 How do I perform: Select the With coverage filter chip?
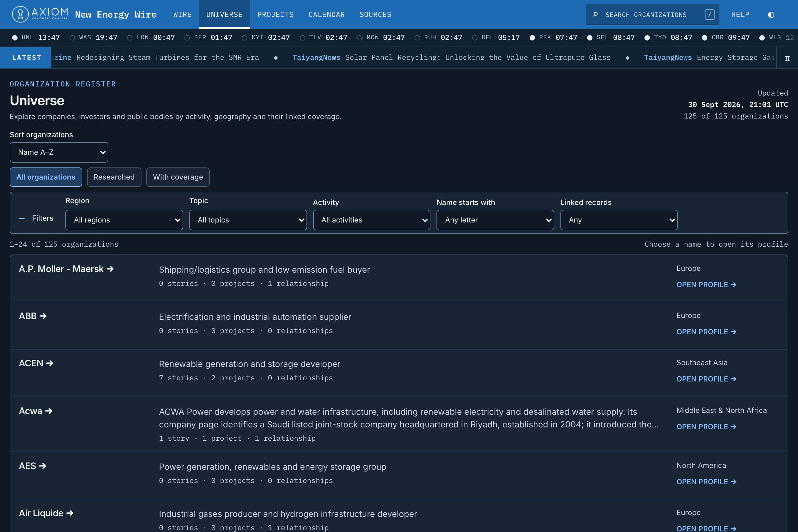pyautogui.click(x=178, y=177)
